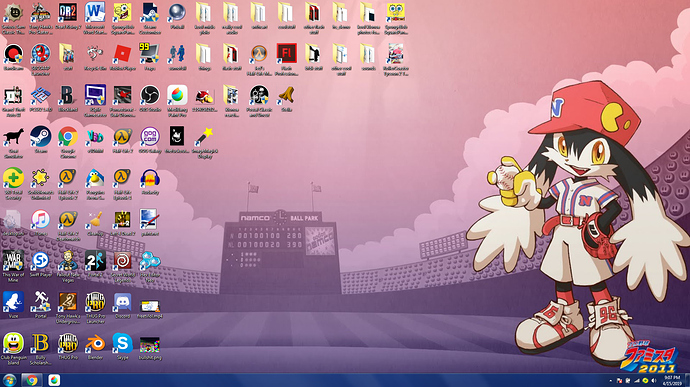Click MediBang Paint taskbar button
The image size is (690, 387).
[x=54, y=380]
